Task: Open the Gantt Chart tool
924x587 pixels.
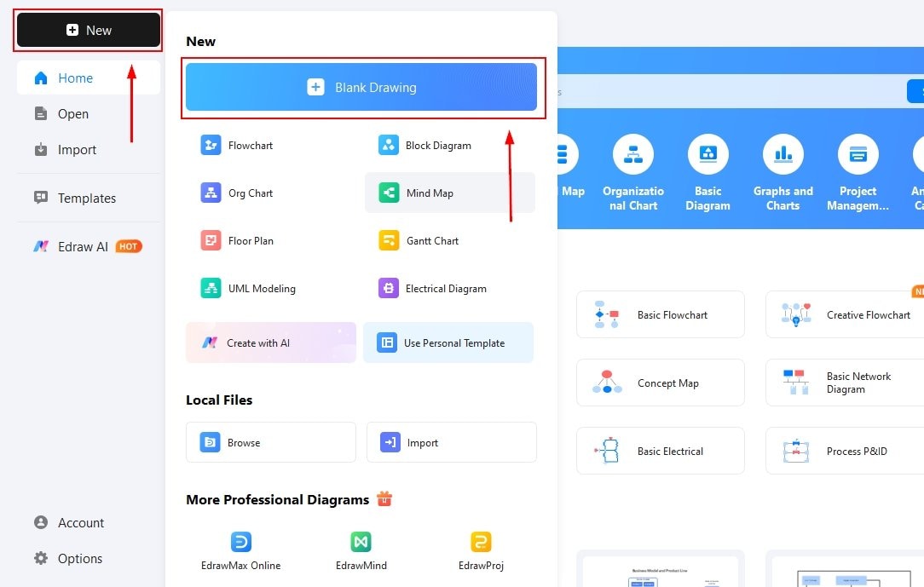Action: [433, 240]
